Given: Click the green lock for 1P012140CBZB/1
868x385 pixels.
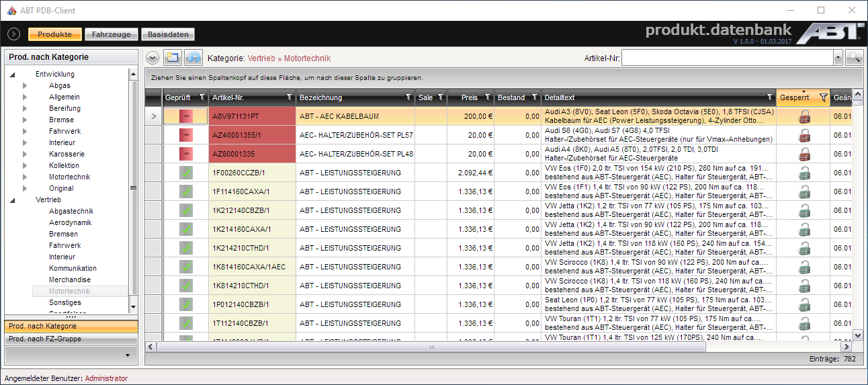Looking at the screenshot, I should 804,304.
